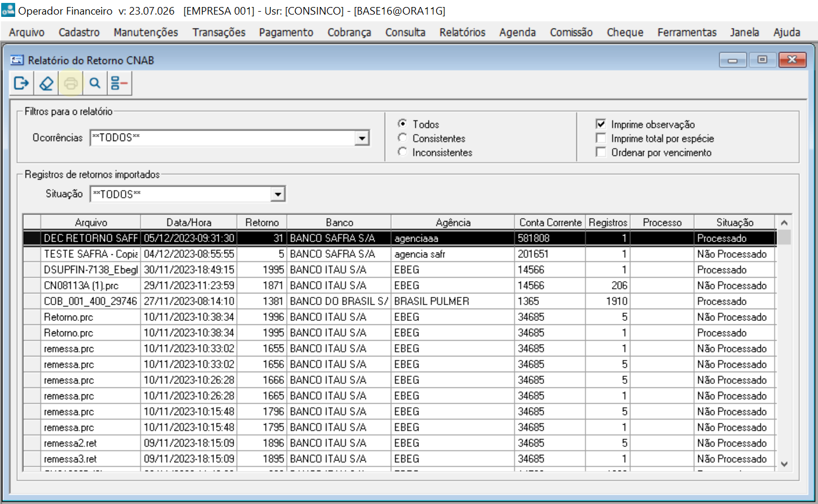Open the Ajuda menu

click(x=786, y=32)
